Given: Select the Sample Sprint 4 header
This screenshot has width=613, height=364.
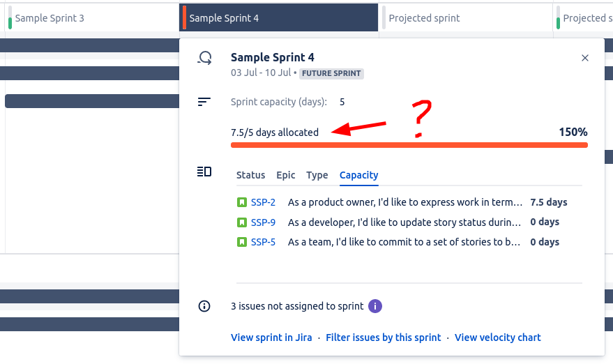Looking at the screenshot, I should coord(279,18).
